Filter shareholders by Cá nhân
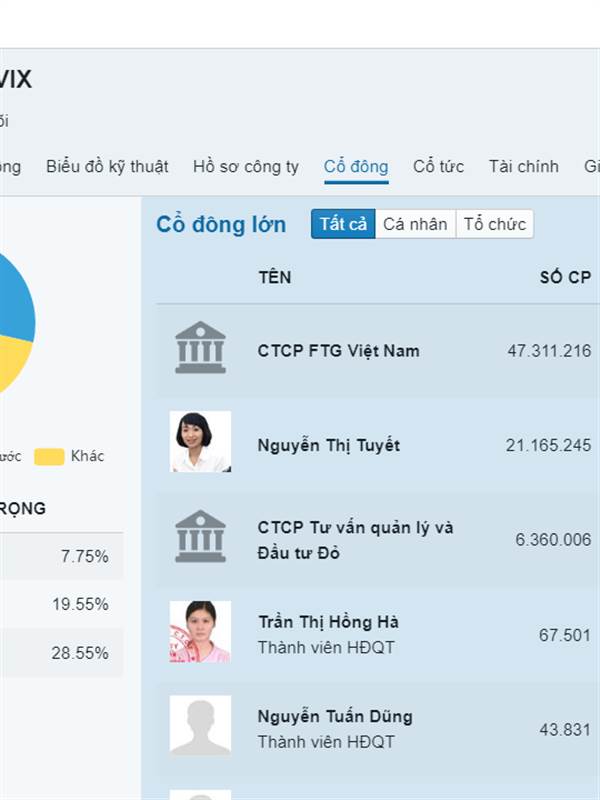Viewport: 600px width, 800px height. (415, 224)
